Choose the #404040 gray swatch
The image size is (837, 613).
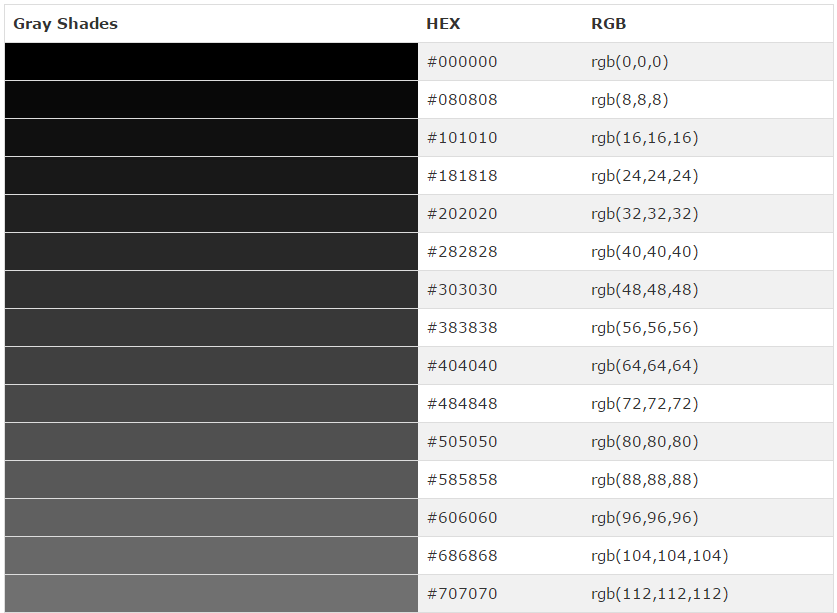[211, 366]
